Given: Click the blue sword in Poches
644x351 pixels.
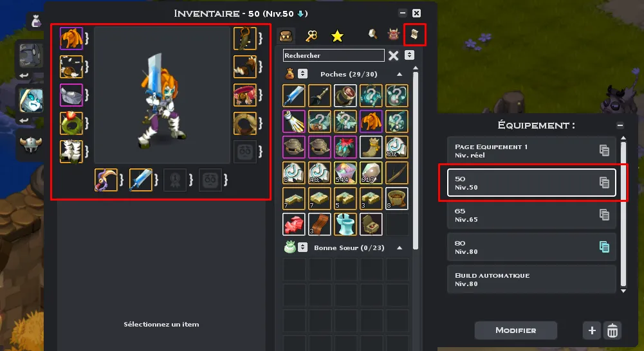Looking at the screenshot, I should (293, 96).
